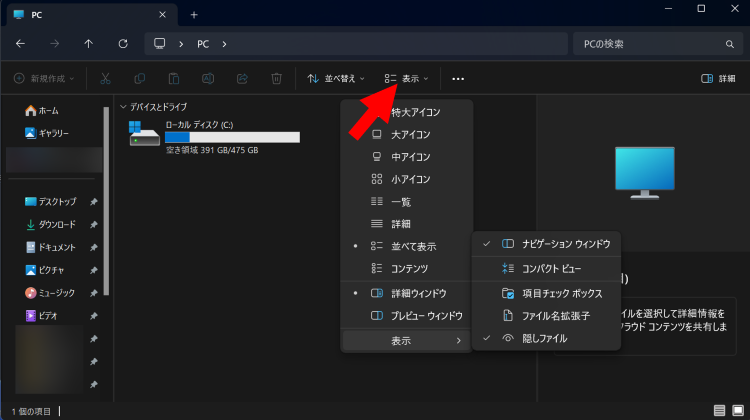Enable コンパクト ビュー option

(x=546, y=269)
